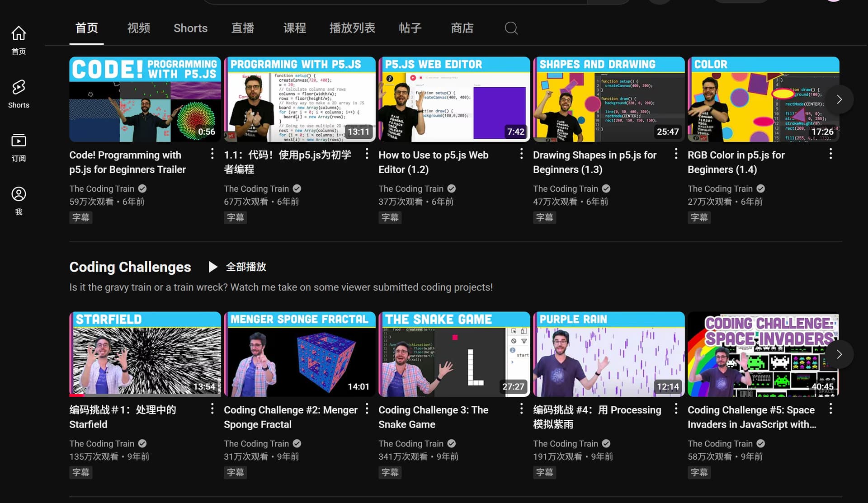The width and height of the screenshot is (868, 503).
Task: Switch to the 商店 tab
Action: (x=462, y=28)
